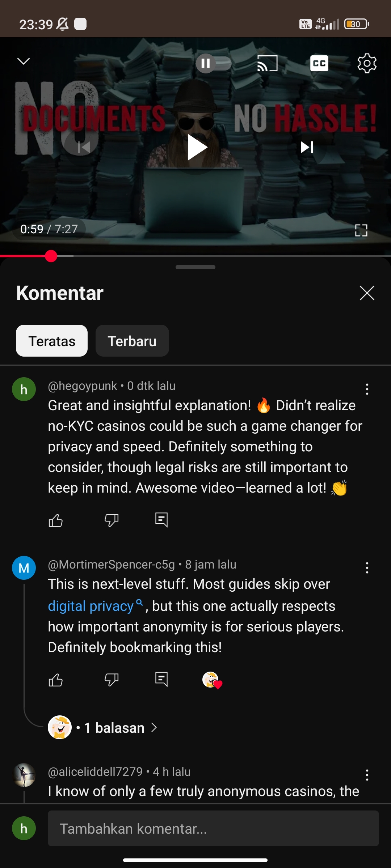
Task: Select the Teratas tab
Action: pos(52,341)
